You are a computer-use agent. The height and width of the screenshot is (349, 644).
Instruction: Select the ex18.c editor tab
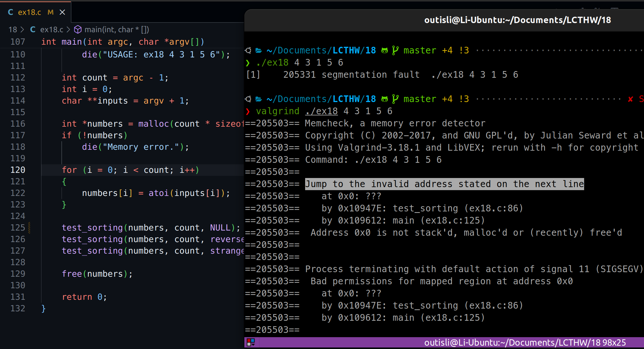(29, 12)
